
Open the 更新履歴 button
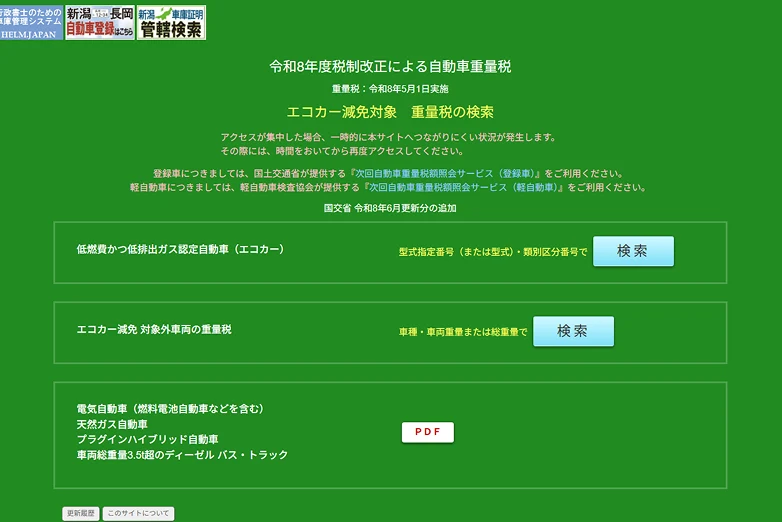tap(81, 513)
